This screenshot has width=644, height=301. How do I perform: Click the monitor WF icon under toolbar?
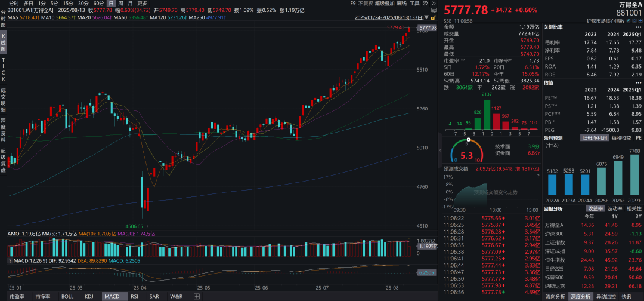pyautogui.click(x=434, y=10)
